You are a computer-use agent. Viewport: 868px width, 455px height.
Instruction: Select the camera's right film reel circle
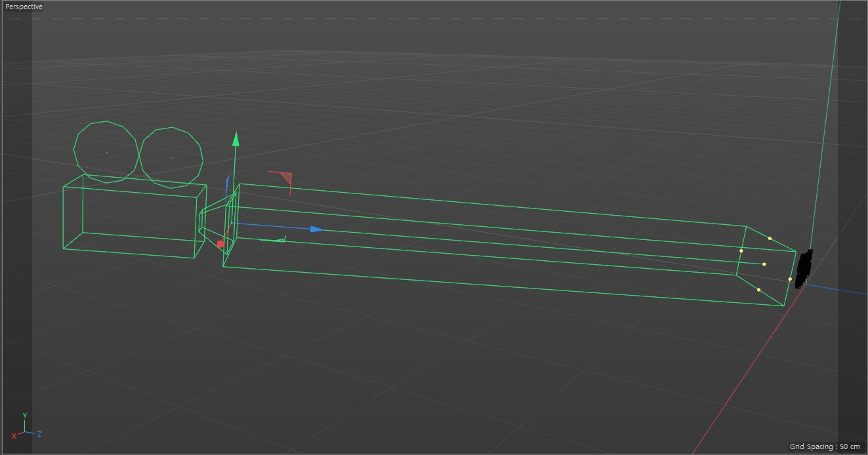(x=171, y=158)
